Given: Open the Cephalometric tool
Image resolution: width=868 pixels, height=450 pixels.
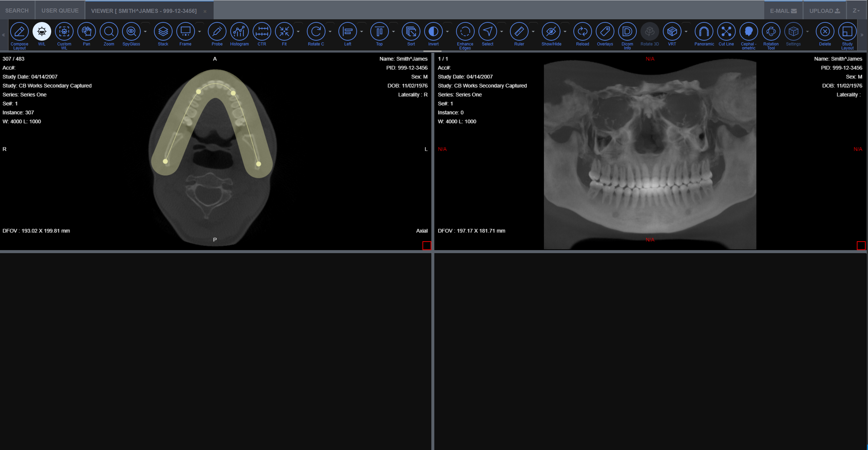Looking at the screenshot, I should (x=749, y=32).
